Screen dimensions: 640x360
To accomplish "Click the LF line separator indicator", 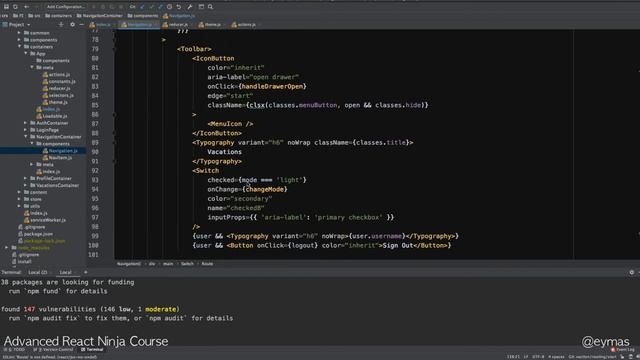I will click(x=526, y=357).
